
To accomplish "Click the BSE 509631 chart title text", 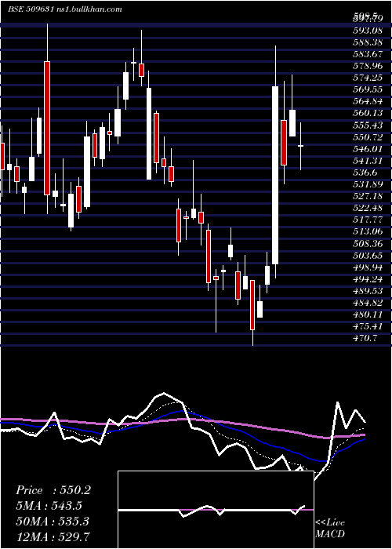I will pos(65,9).
